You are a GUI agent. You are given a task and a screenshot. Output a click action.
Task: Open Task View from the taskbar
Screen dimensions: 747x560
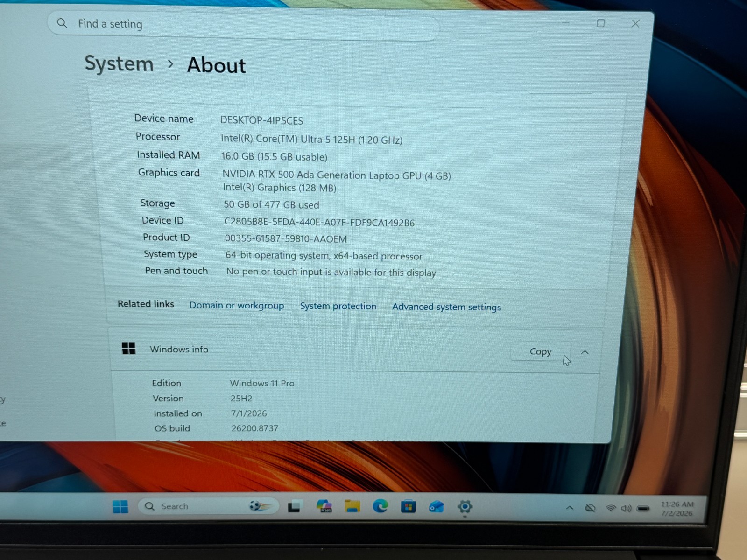click(294, 506)
